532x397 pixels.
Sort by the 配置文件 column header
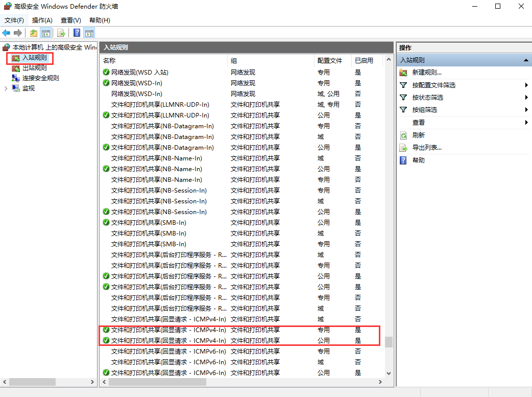[332, 60]
